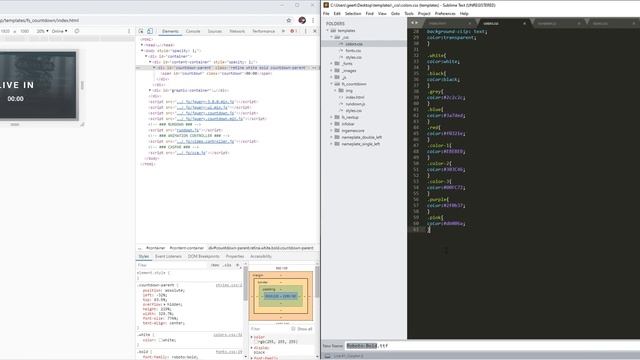Collapse the div id container node
Screen dimensions: 640x360
[146, 56]
